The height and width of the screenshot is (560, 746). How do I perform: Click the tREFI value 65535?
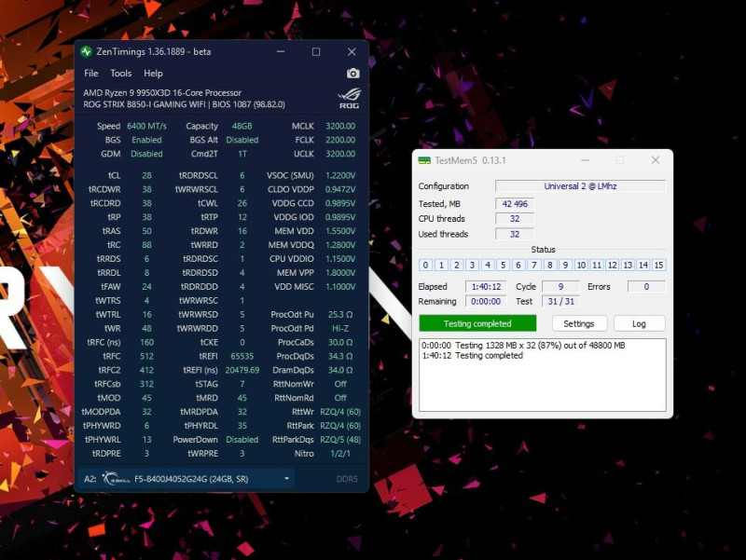point(242,356)
